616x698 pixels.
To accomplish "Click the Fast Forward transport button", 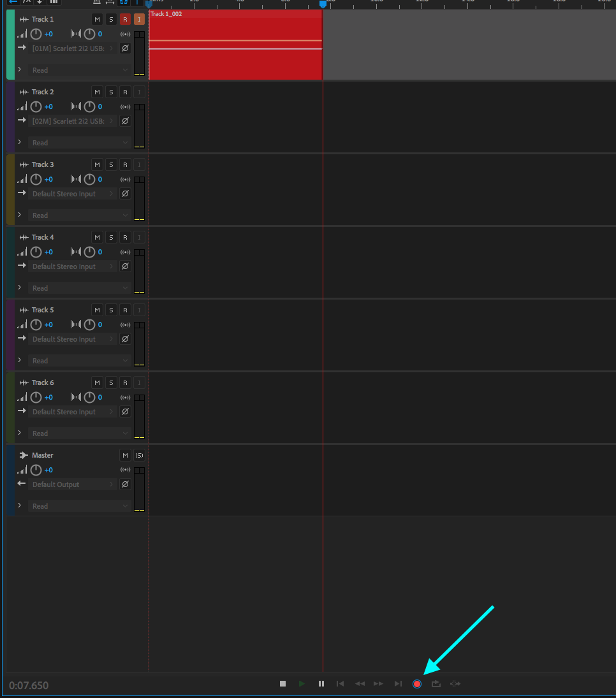I will (378, 684).
